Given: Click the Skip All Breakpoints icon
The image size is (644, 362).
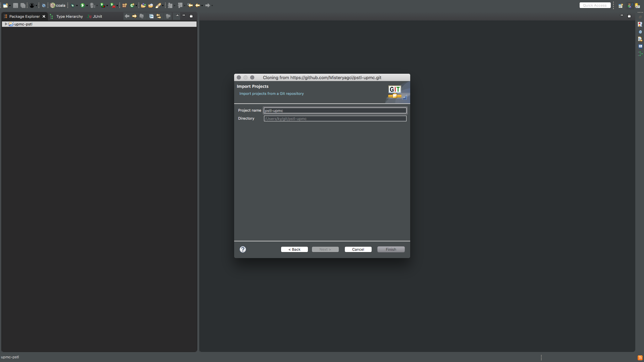Looking at the screenshot, I should point(44,5).
